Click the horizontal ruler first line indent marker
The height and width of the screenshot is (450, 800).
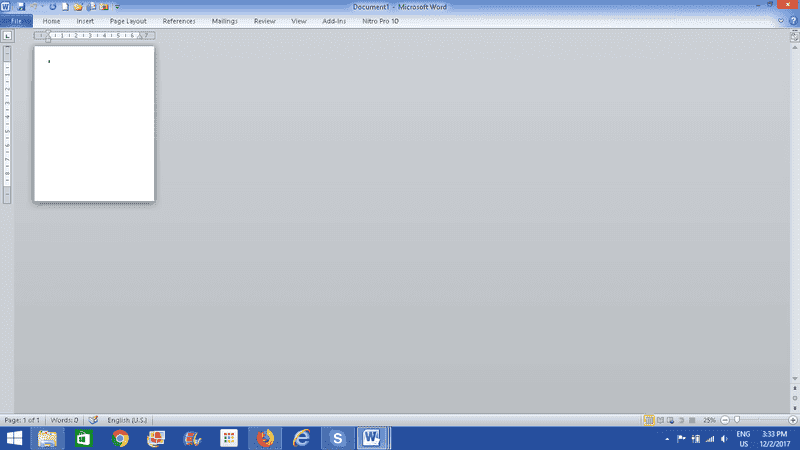(48, 32)
